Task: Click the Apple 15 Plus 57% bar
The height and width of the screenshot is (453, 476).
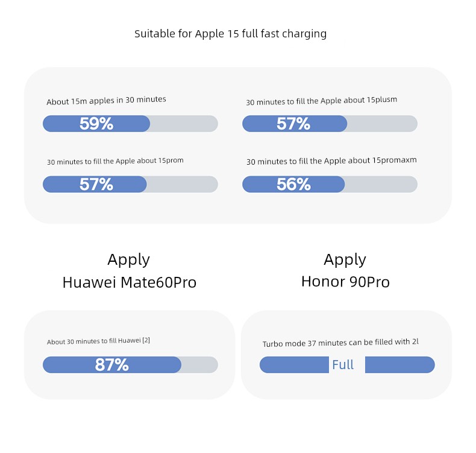Action: [330, 124]
